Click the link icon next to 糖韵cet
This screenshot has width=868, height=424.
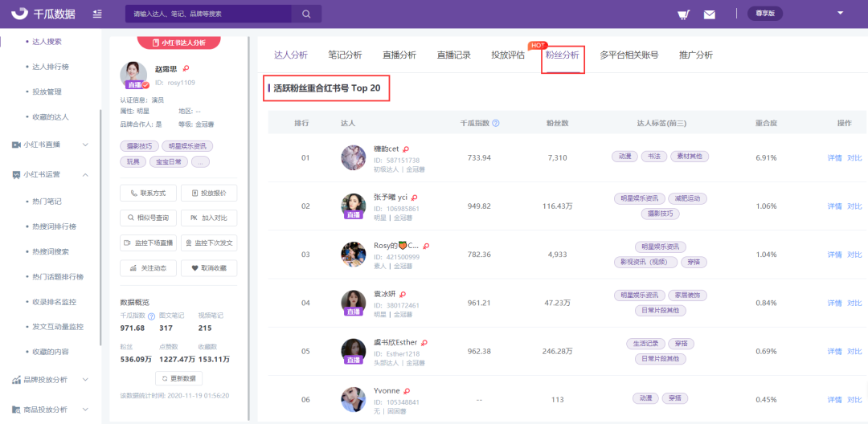pos(406,150)
